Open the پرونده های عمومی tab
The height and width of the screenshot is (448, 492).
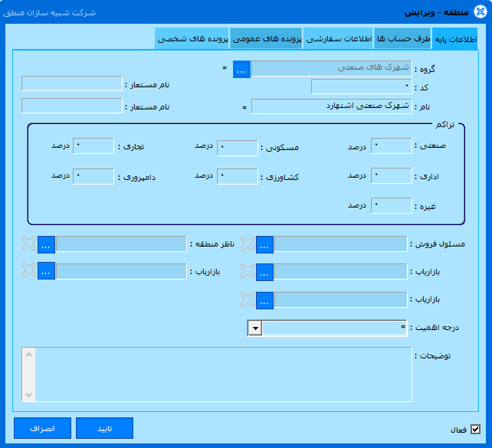point(267,38)
